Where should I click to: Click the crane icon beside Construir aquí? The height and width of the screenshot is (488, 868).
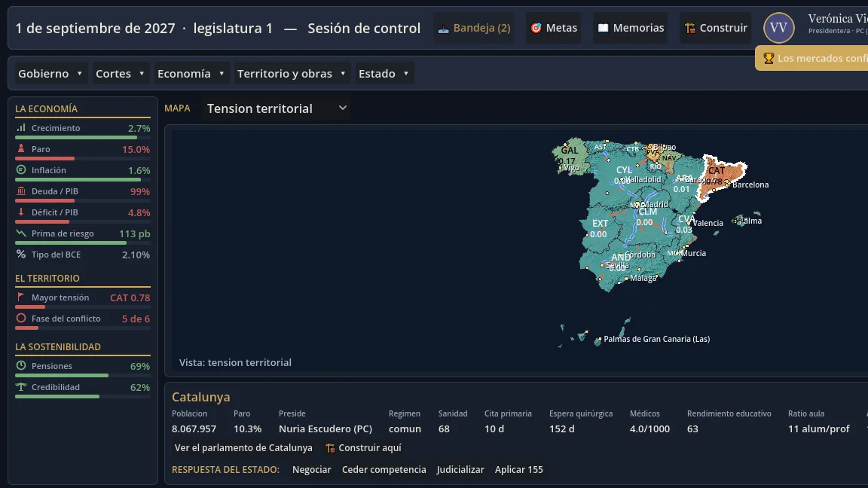click(x=330, y=448)
